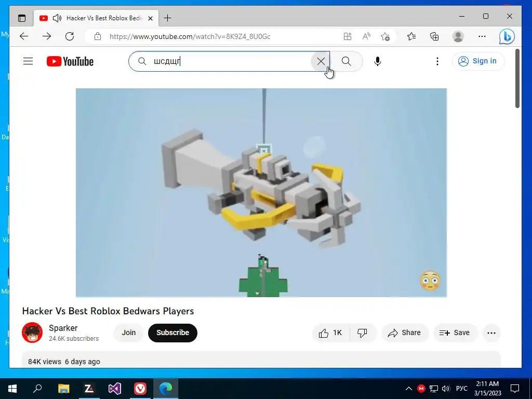
Task: Launch Bing chat sidebar
Action: pyautogui.click(x=507, y=36)
